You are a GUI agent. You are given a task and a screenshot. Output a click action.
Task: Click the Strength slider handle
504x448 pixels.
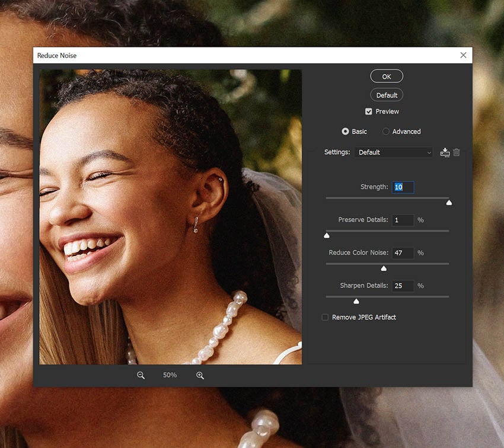(x=449, y=203)
